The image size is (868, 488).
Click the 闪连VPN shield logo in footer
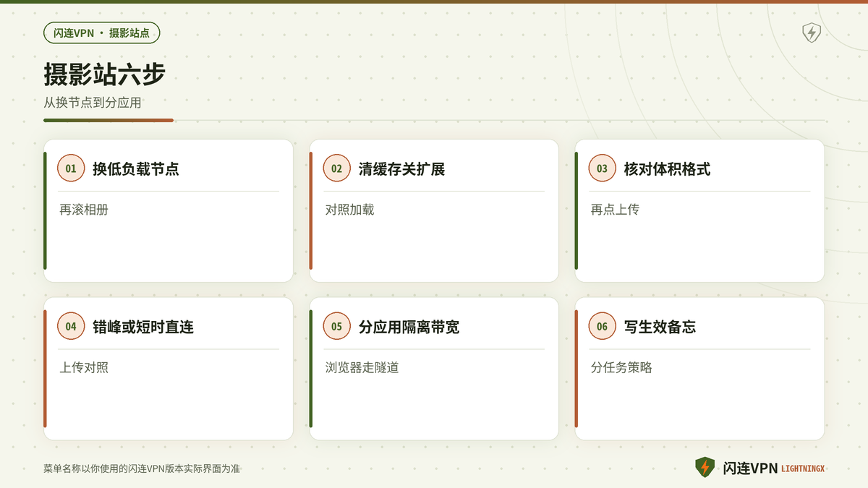705,467
